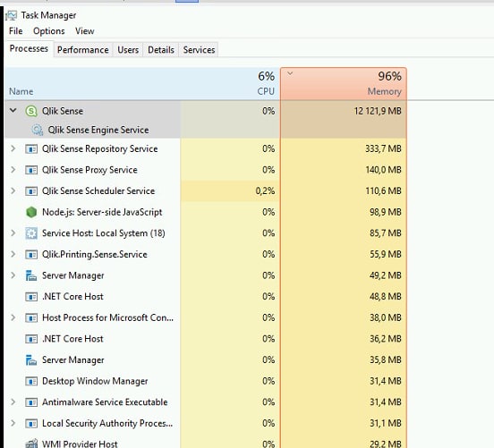This screenshot has height=448, width=494.
Task: Click the 55,9 MB memory value
Action: click(x=386, y=254)
